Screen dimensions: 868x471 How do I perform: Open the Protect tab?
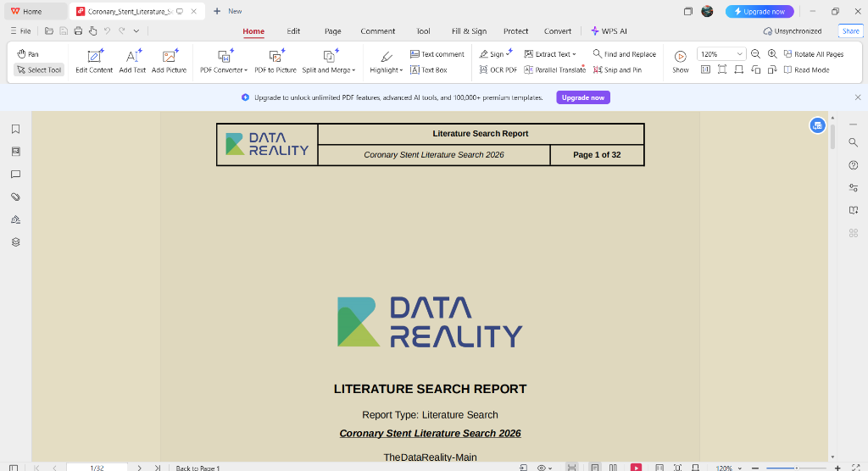(x=515, y=31)
